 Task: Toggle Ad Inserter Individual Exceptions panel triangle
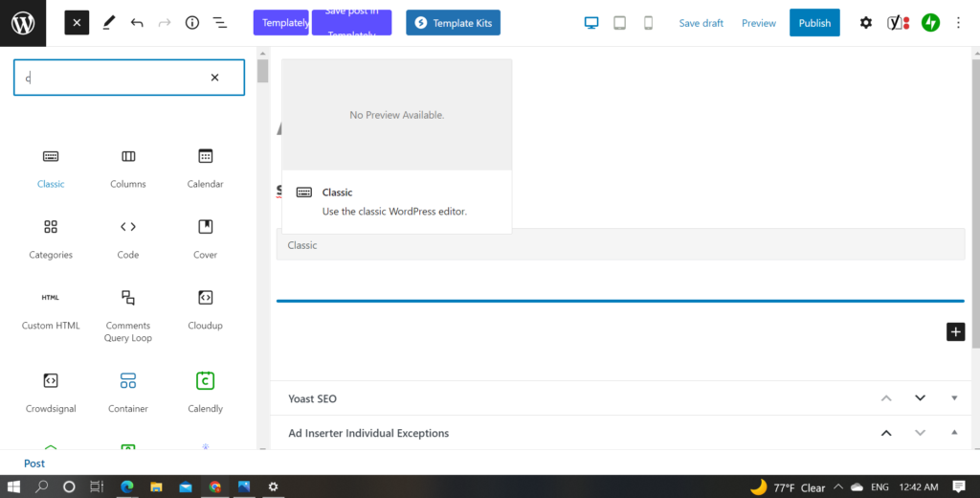954,433
